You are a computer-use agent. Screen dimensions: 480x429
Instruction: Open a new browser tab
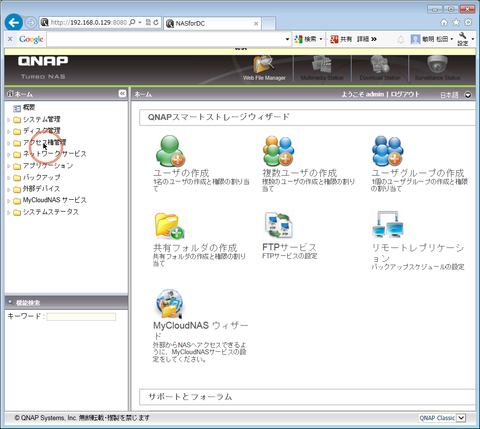pos(269,23)
